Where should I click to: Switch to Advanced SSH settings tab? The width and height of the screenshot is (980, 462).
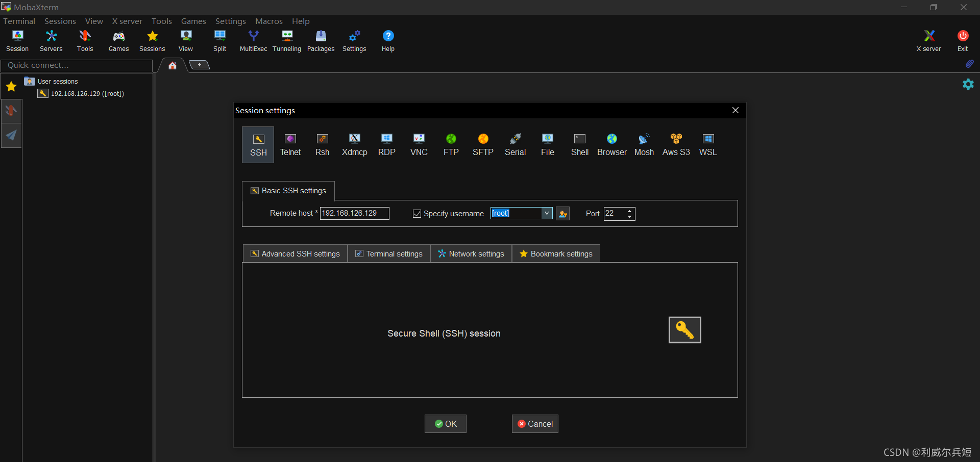(295, 254)
